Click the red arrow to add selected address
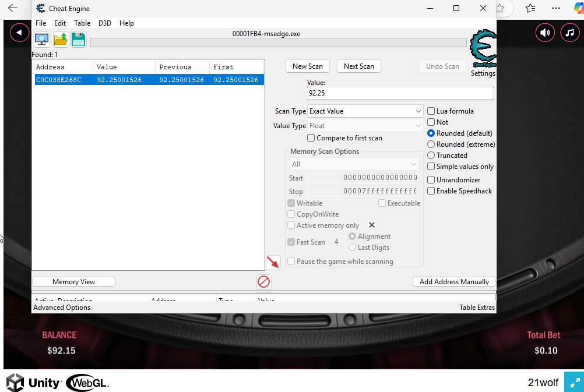 pos(273,262)
